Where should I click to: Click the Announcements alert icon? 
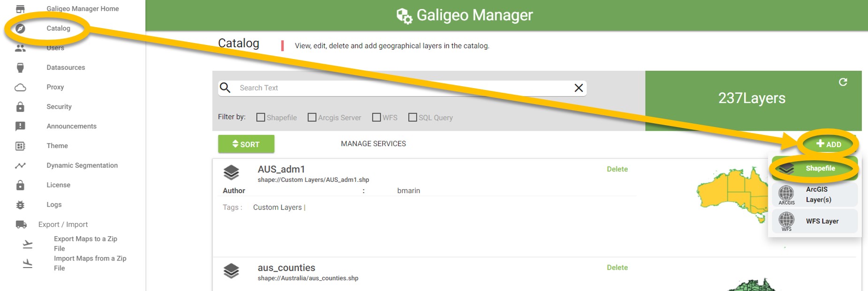pyautogui.click(x=20, y=127)
